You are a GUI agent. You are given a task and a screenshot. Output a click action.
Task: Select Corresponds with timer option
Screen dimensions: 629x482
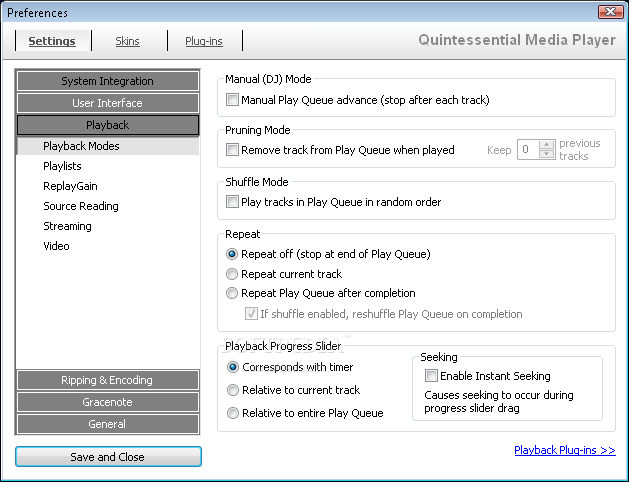coord(233,367)
